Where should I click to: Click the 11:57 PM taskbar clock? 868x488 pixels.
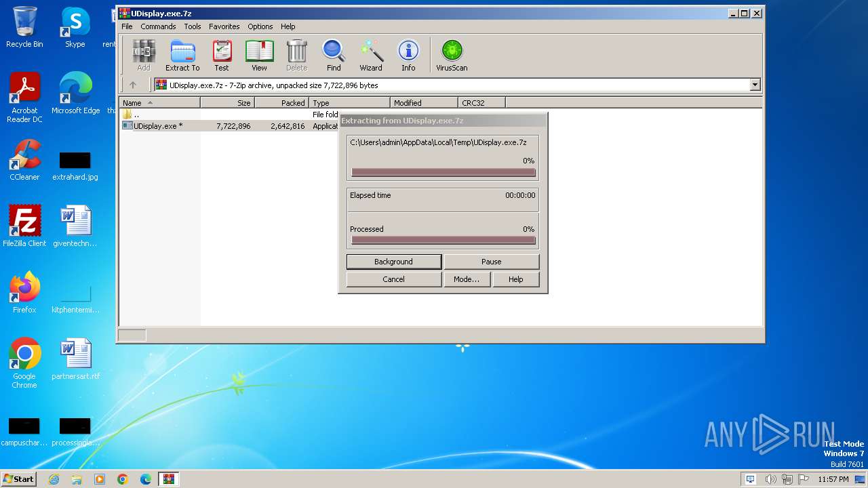tap(833, 479)
